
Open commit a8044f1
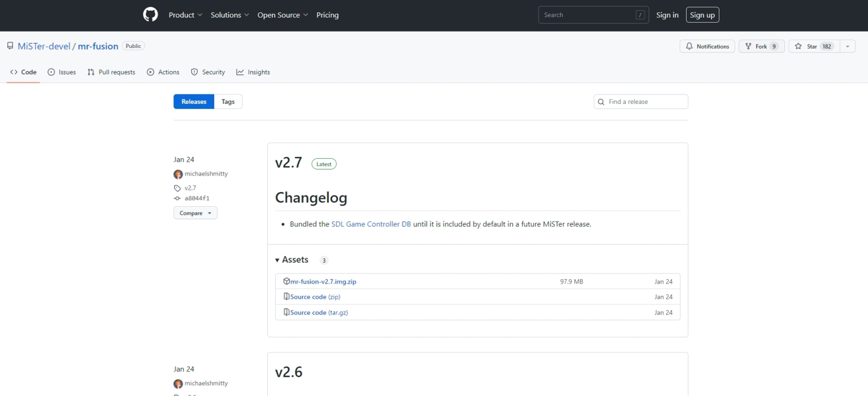197,198
